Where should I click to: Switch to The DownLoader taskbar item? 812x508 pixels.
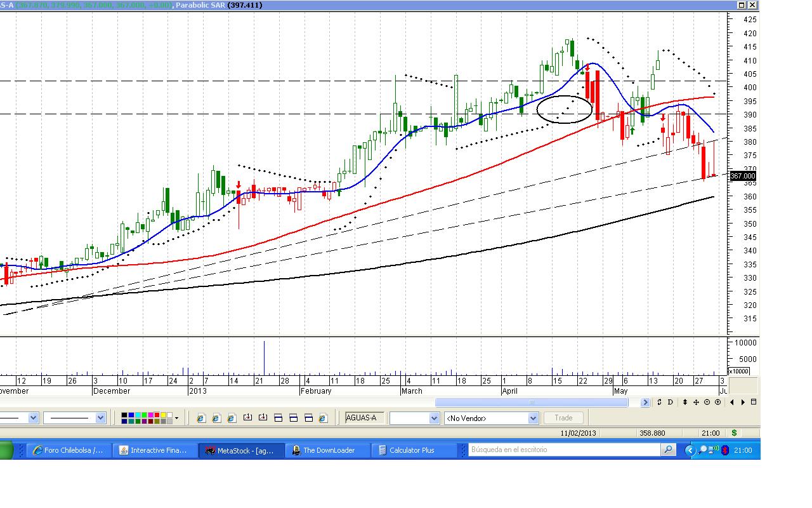click(x=328, y=450)
